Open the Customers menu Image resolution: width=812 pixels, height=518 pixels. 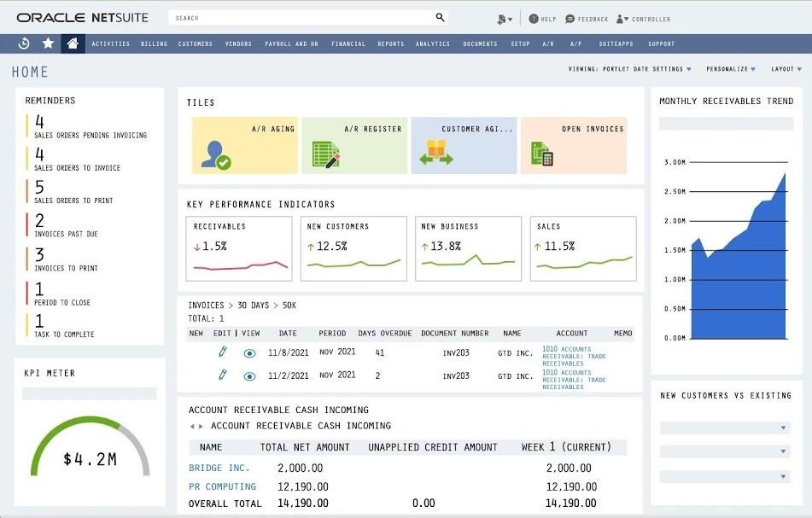pyautogui.click(x=196, y=44)
